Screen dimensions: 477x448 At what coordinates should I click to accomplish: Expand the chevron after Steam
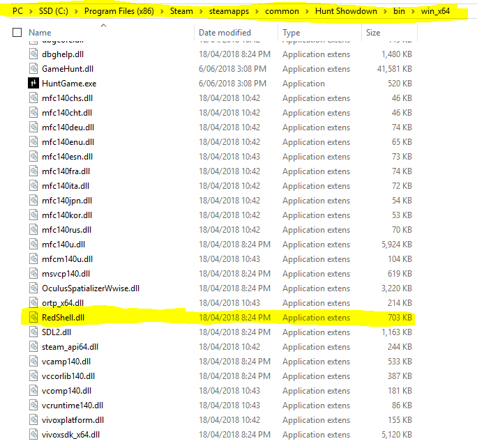pyautogui.click(x=201, y=12)
